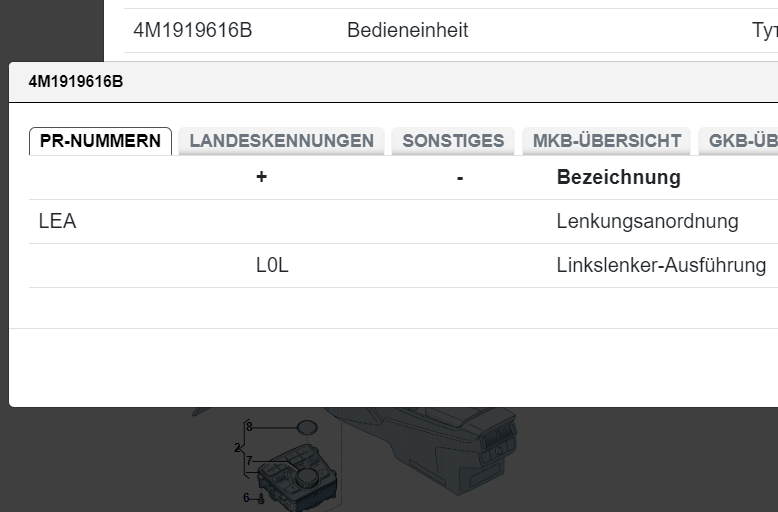This screenshot has width=778, height=512.
Task: Click diagram callout number 2
Action: click(237, 448)
